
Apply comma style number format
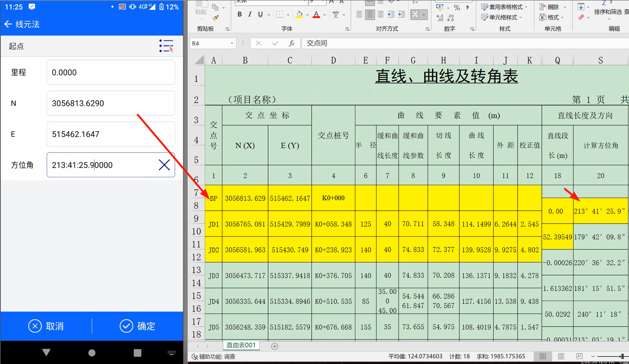[467, 8]
